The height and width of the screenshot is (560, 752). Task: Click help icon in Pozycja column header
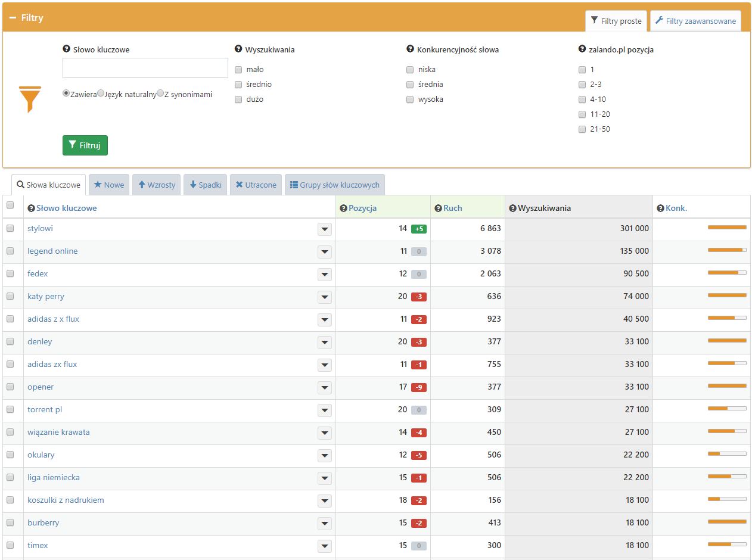click(x=343, y=208)
